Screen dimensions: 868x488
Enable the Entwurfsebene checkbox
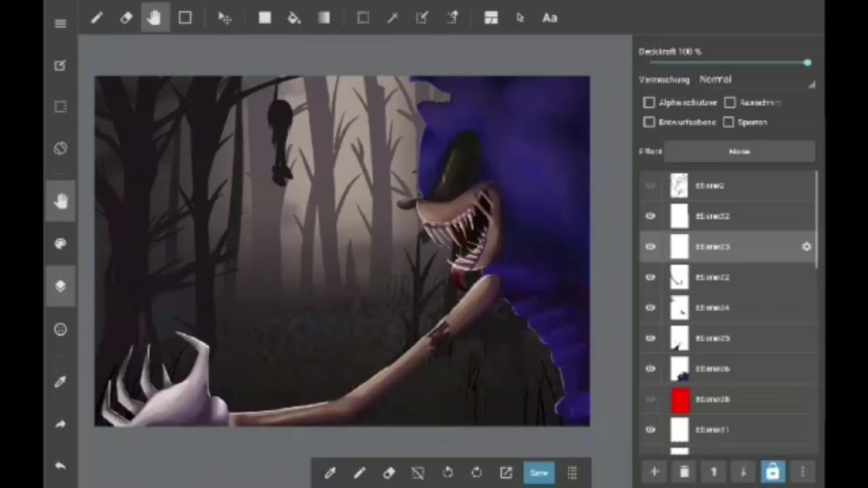point(649,122)
